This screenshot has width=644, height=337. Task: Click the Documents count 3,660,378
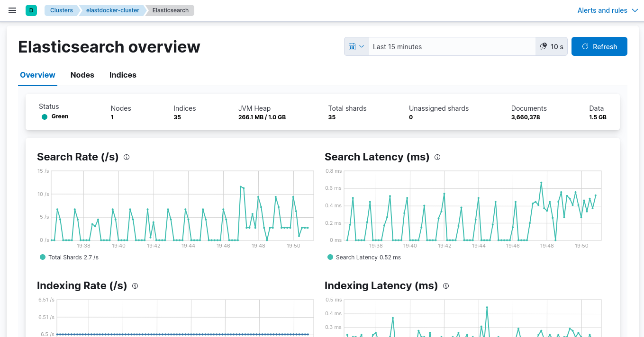pos(526,117)
